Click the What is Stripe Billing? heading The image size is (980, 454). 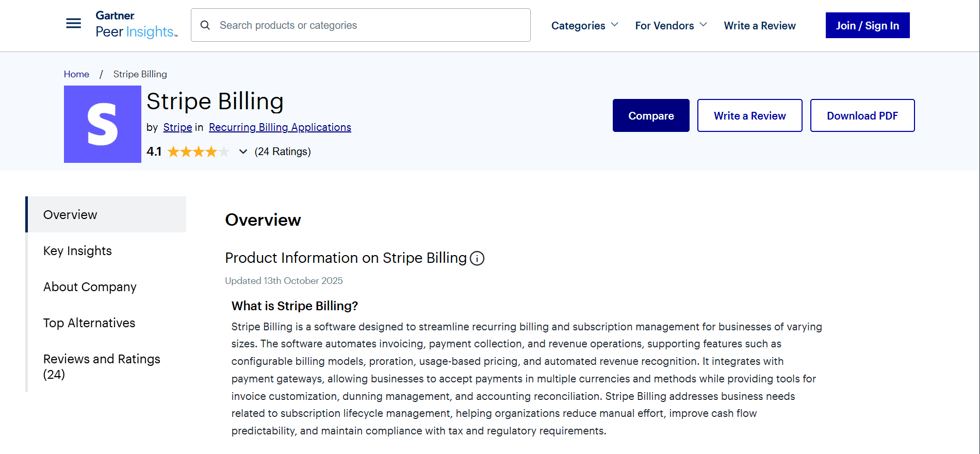[x=295, y=306]
